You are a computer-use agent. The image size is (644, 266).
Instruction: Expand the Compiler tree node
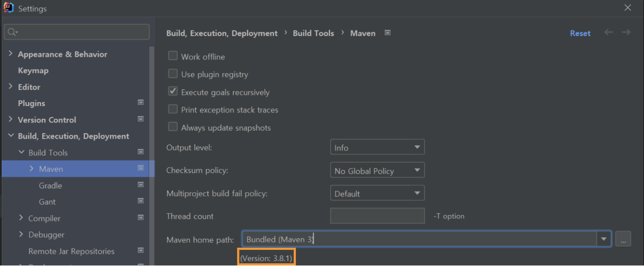click(x=21, y=218)
